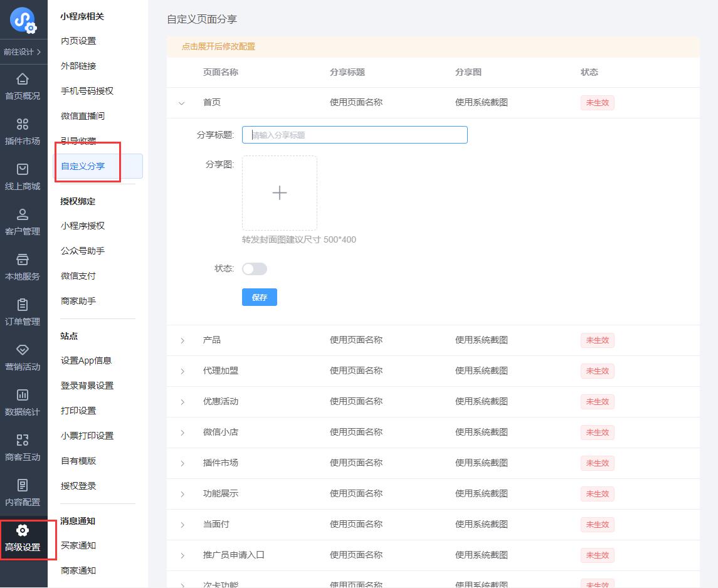Open 营销活动 marketing icon
The image size is (718, 588).
click(x=23, y=350)
